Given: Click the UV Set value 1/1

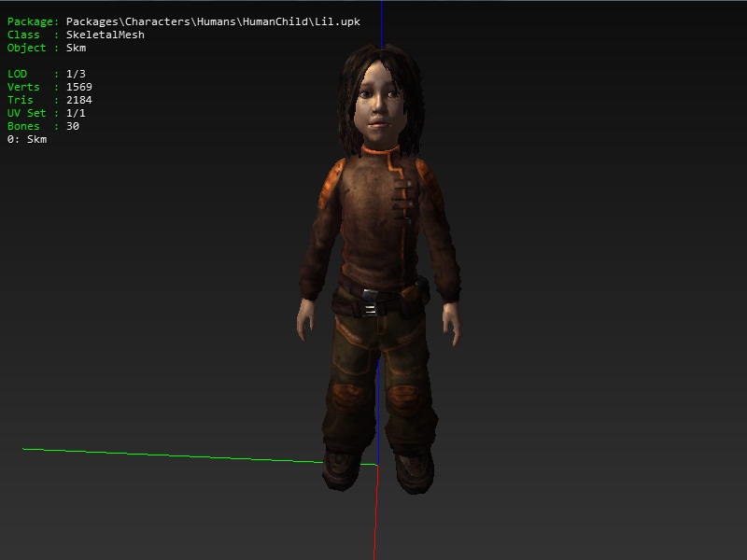Looking at the screenshot, I should pos(76,113).
